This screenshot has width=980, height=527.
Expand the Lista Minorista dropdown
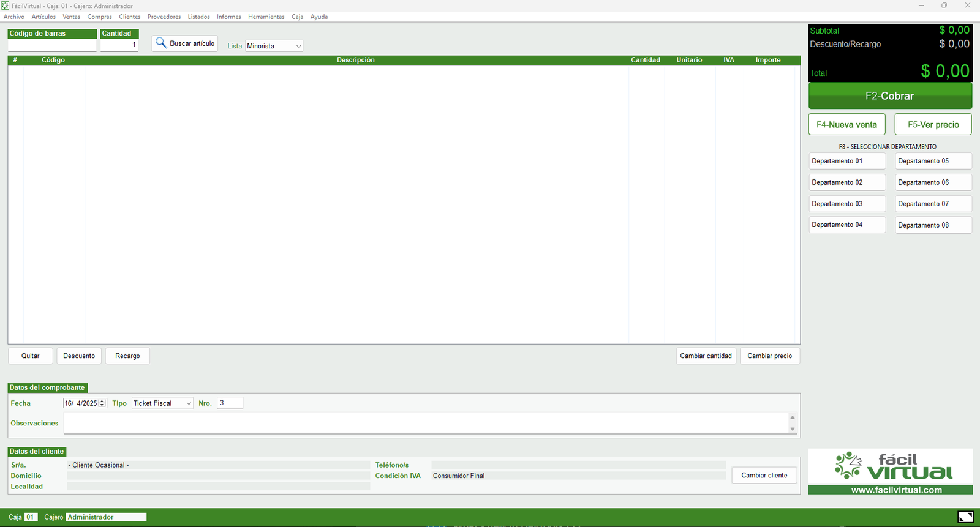pos(298,46)
